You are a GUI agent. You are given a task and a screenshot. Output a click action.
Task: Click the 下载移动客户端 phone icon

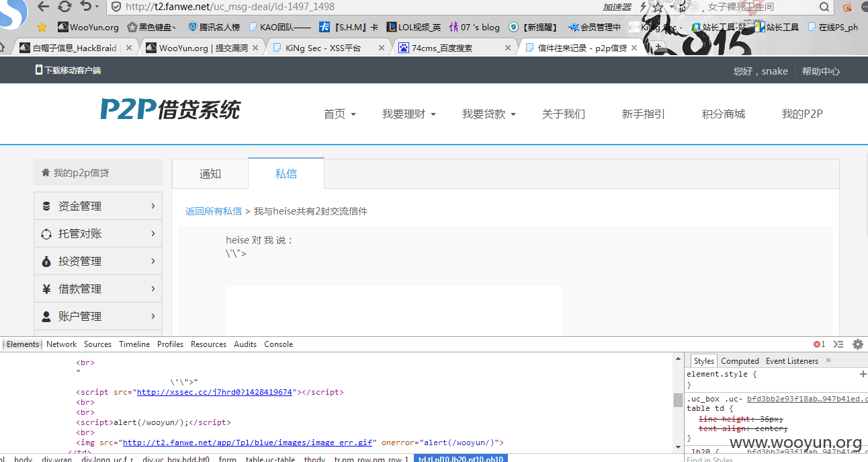click(38, 70)
